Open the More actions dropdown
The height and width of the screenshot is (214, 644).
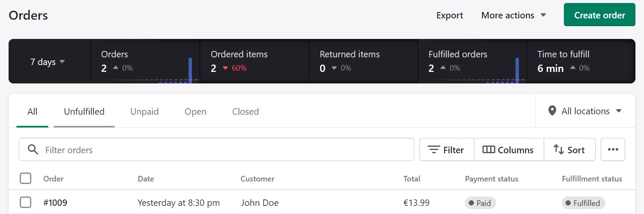(x=513, y=15)
